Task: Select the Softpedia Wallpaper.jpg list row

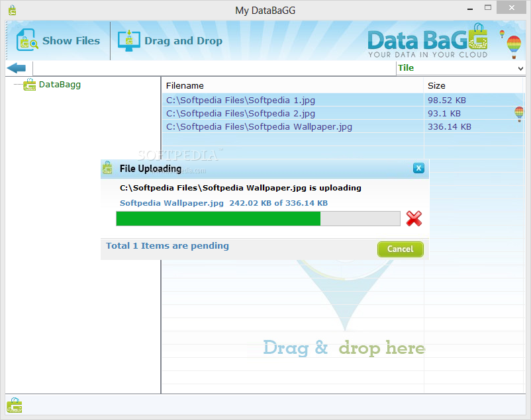Action: pos(344,126)
